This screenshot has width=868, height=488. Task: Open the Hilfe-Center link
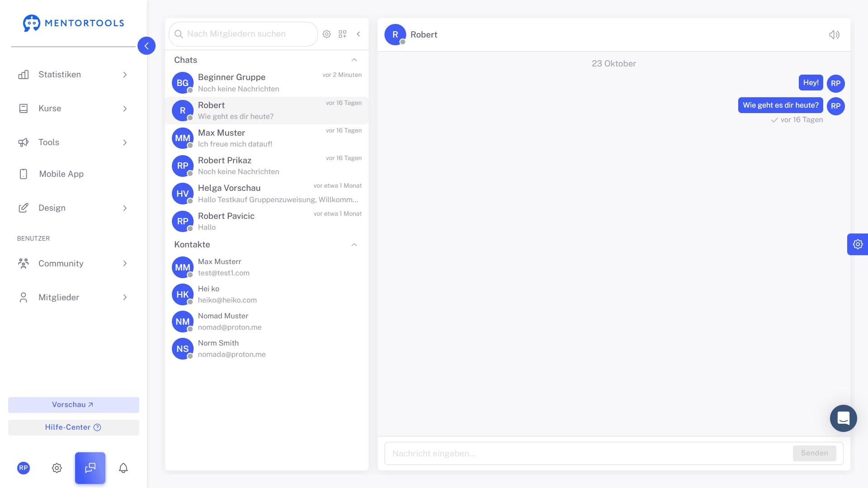coord(73,427)
